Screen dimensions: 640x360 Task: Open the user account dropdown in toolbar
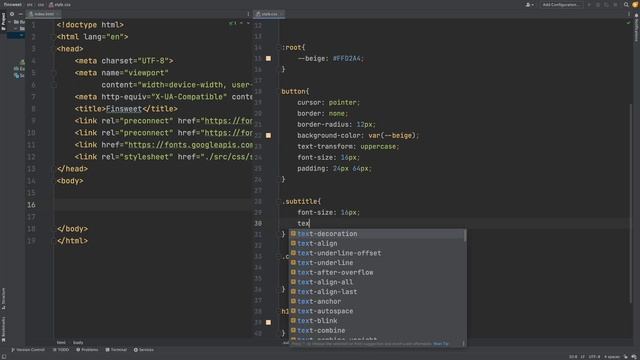(x=529, y=5)
